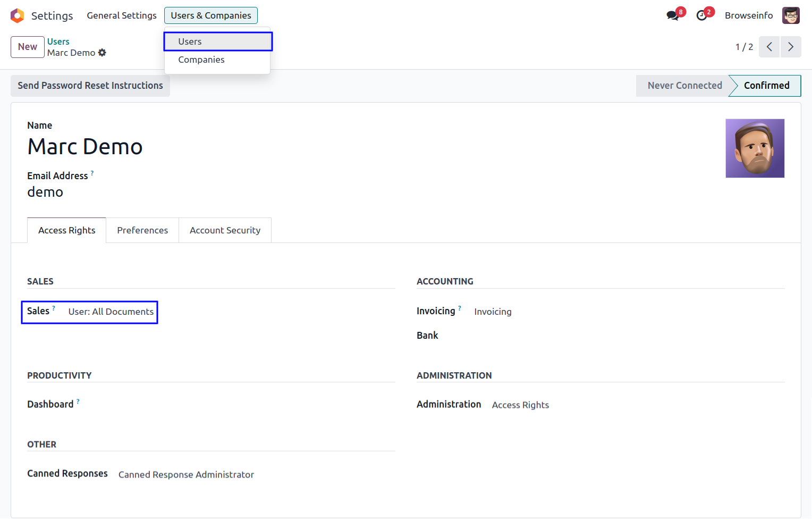Go to the next user record

791,47
